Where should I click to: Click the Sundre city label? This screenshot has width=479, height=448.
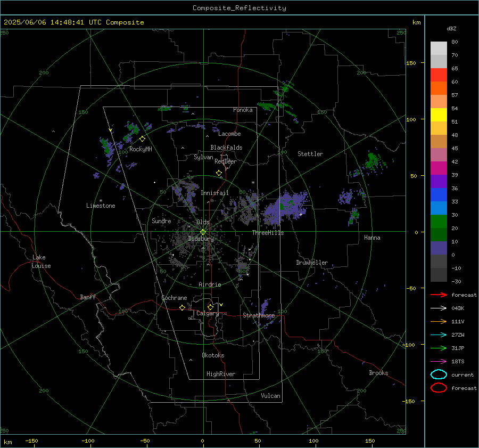point(161,221)
